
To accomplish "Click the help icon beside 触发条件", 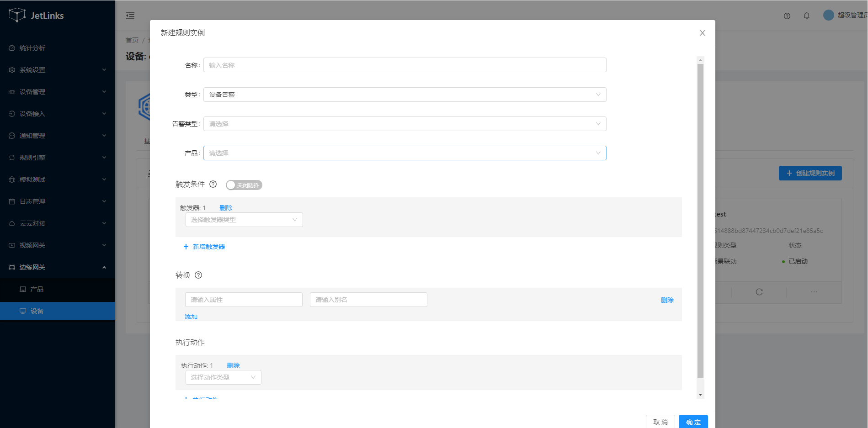I will [213, 184].
